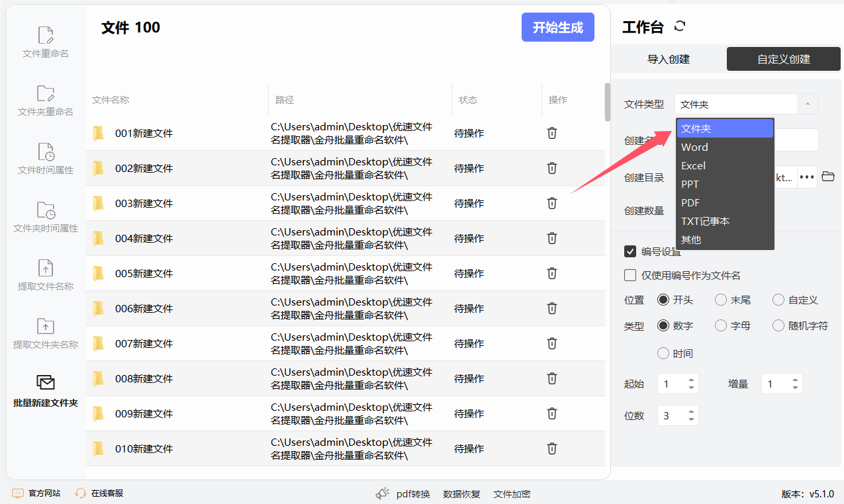
Task: Delete the 003新建文件 row
Action: point(552,203)
